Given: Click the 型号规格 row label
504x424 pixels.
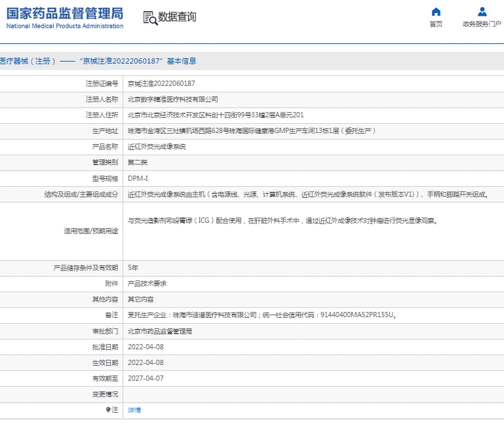Looking at the screenshot, I should coord(105,178).
